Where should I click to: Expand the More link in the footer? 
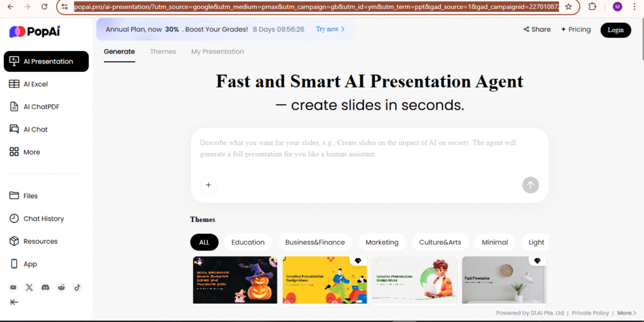coord(626,313)
